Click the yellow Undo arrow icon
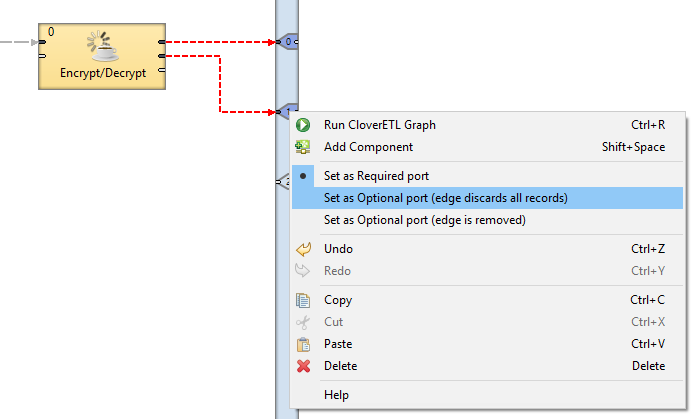Image resolution: width=700 pixels, height=419 pixels. 303,249
